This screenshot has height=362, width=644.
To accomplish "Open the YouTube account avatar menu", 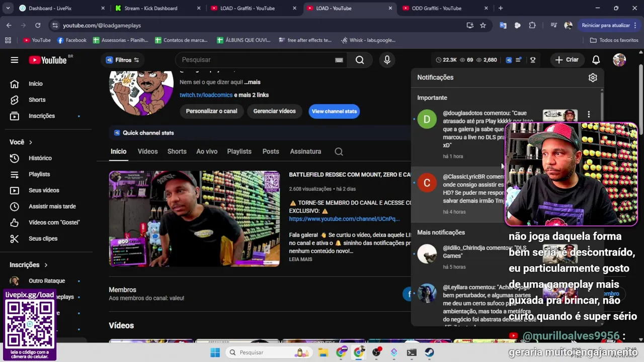I will [619, 60].
